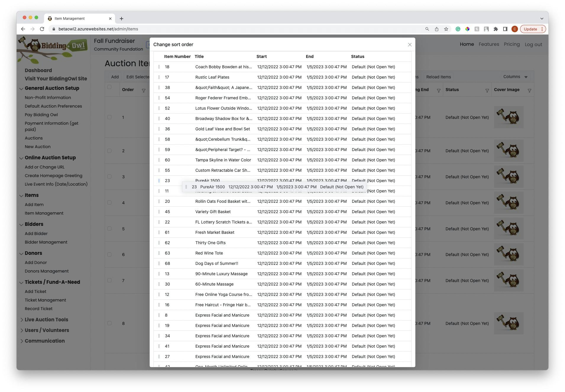Open the Add Bidder link
The image size is (565, 392).
coord(36,234)
